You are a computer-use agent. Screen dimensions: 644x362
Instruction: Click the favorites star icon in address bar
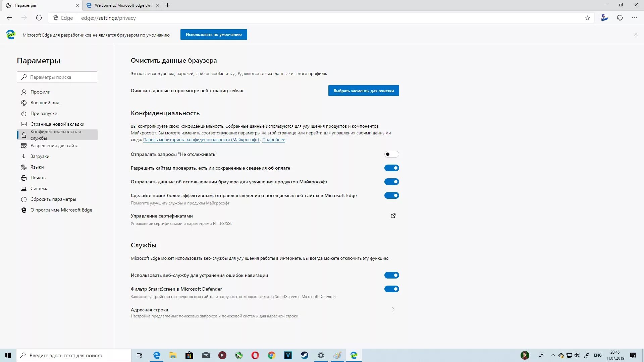pyautogui.click(x=587, y=18)
